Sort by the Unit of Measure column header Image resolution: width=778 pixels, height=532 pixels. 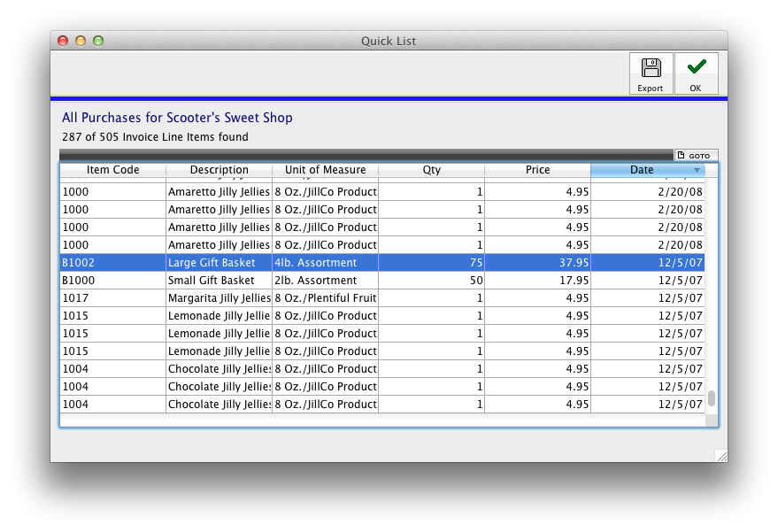[325, 170]
